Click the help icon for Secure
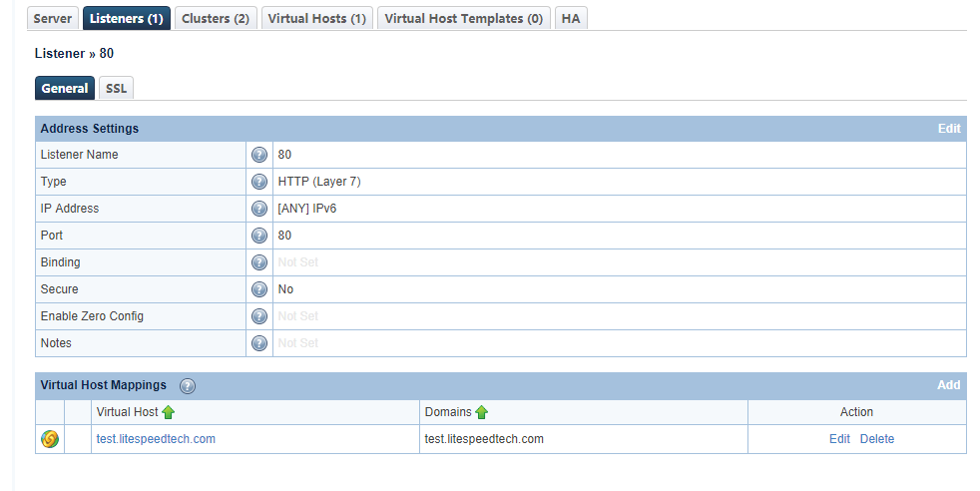The width and height of the screenshot is (980, 491). (259, 288)
